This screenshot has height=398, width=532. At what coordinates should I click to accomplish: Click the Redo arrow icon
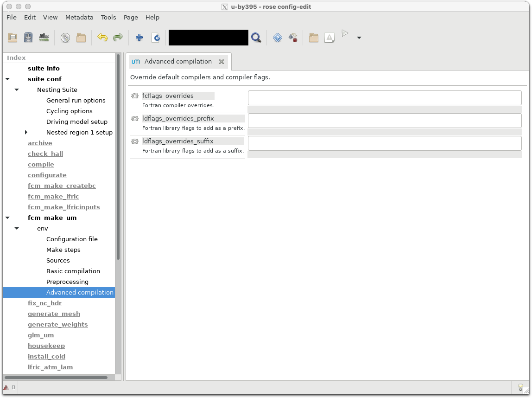(118, 38)
